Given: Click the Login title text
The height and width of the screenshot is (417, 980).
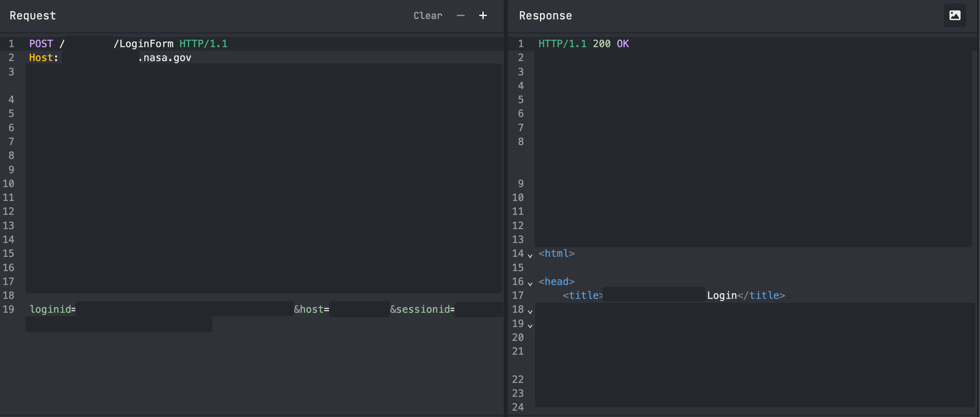Looking at the screenshot, I should (722, 295).
